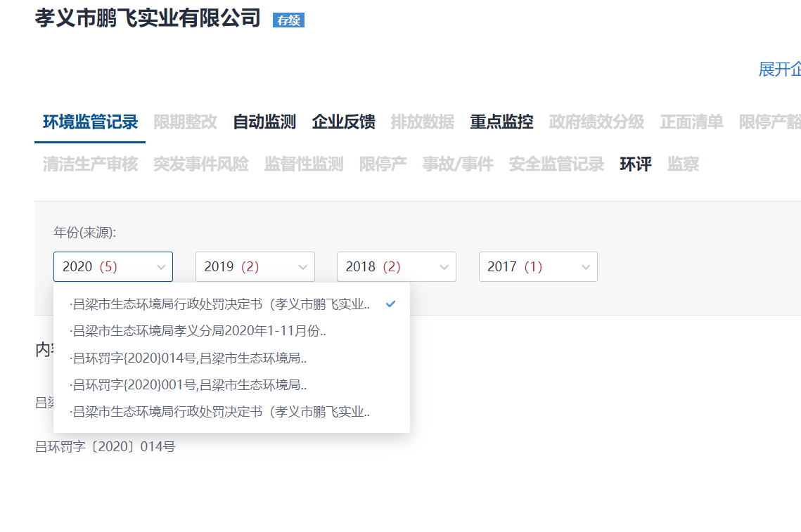Open the 2018 year dropdown

(396, 266)
